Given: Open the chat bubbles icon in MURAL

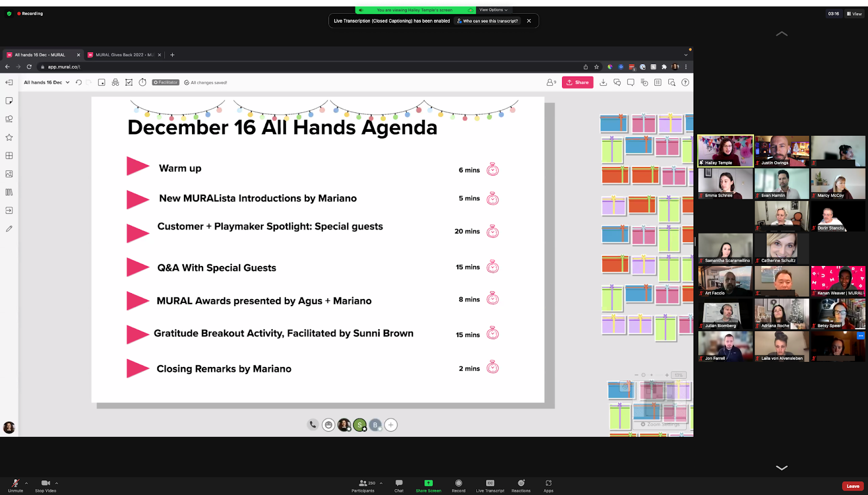Looking at the screenshot, I should pos(617,82).
